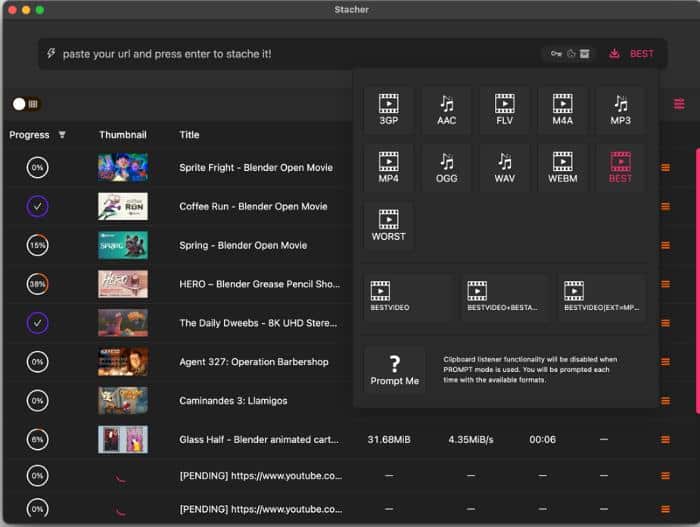Pick the WEBM format option
Viewport: 700px width, 527px height.
[x=563, y=168]
